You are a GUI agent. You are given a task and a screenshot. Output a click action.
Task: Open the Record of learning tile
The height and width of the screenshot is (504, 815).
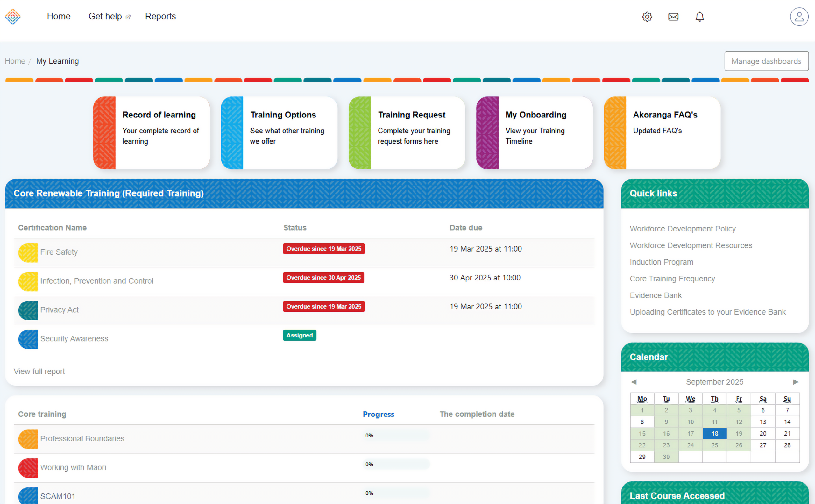(152, 133)
